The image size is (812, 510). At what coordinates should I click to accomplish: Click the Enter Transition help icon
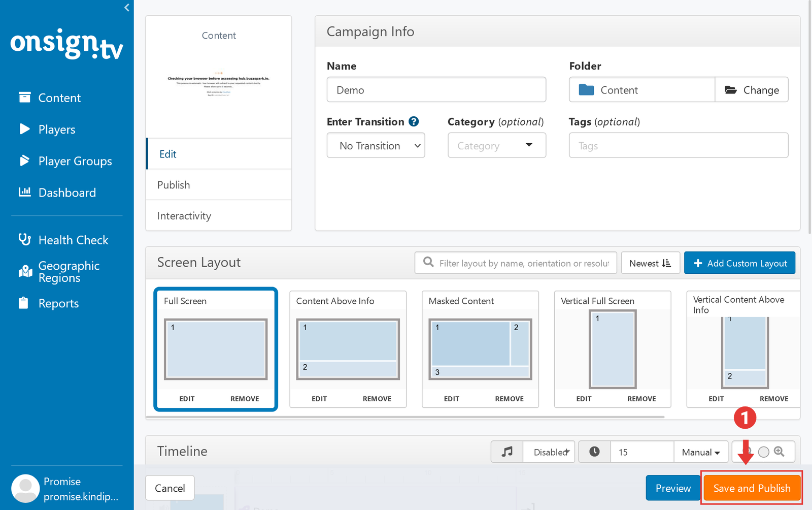click(414, 121)
